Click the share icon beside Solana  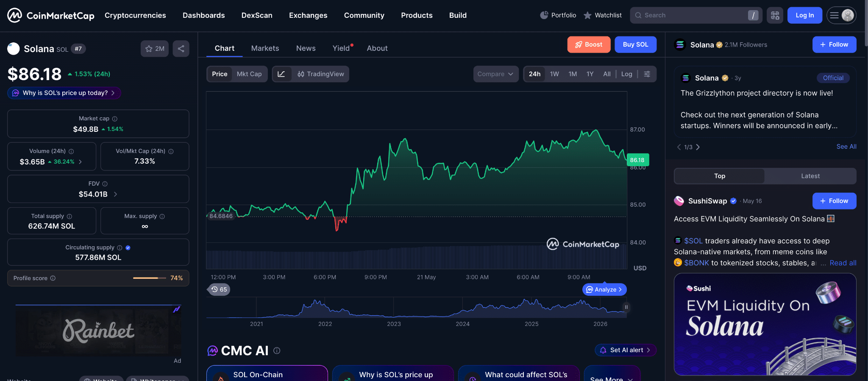[181, 49]
